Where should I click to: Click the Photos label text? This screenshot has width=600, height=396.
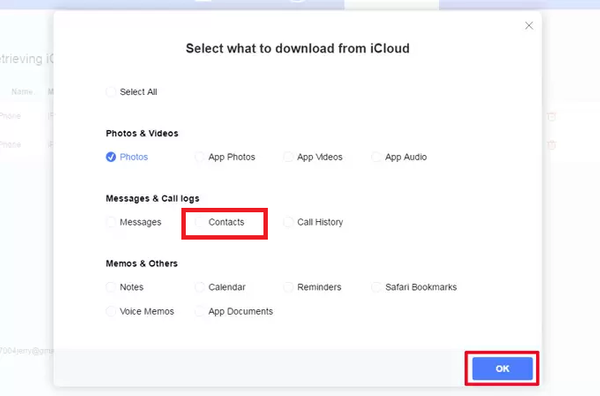pos(134,157)
